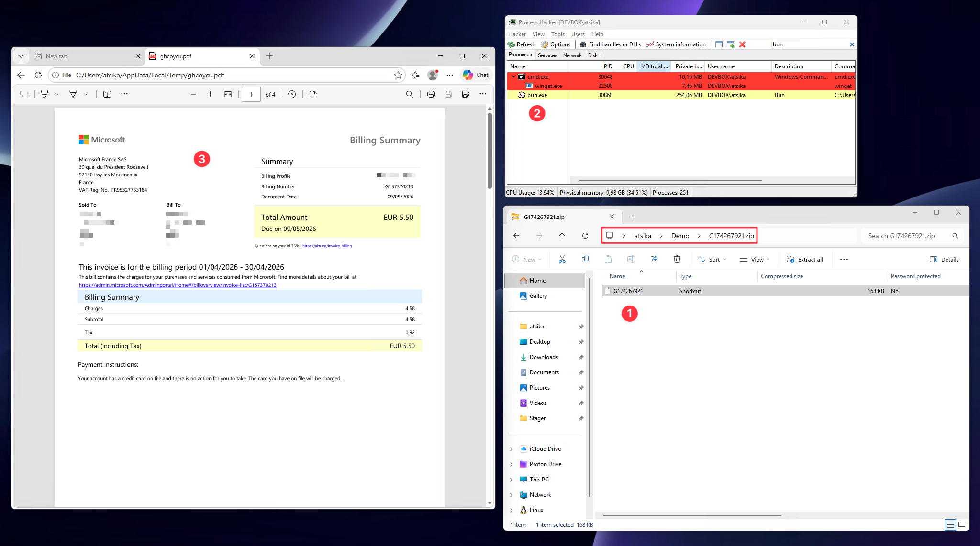Cut selected item in File Explorer
This screenshot has height=546, width=980.
[562, 259]
